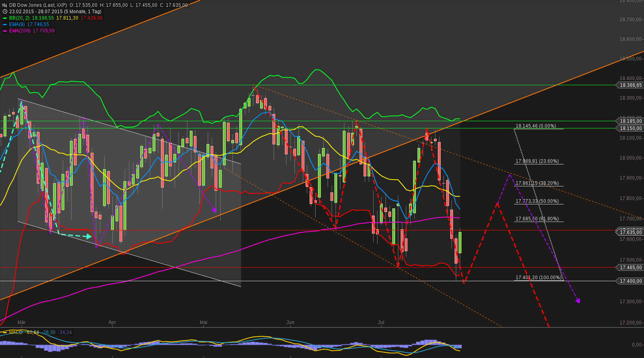Click the MACD value -60,64
The height and width of the screenshot is (358, 644).
32,332
